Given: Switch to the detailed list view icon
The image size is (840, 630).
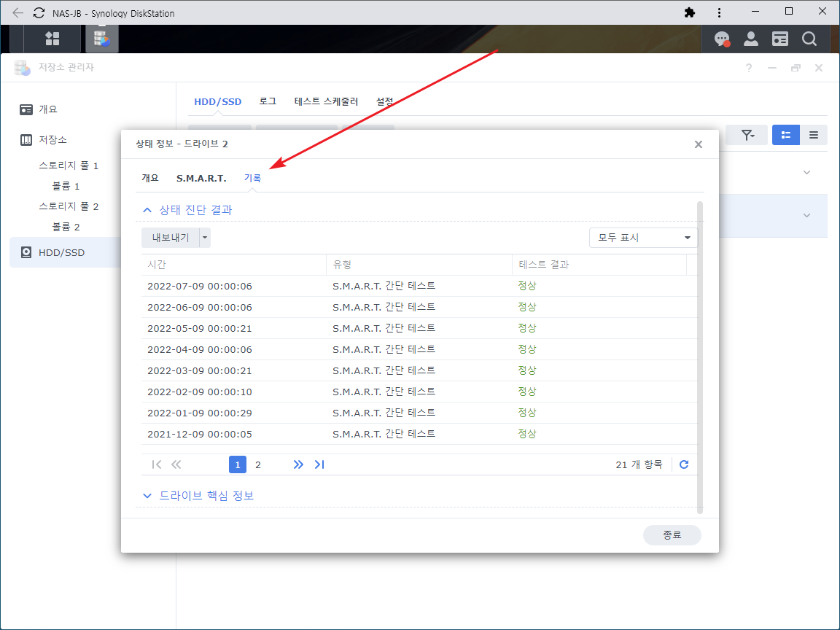Looking at the screenshot, I should pyautogui.click(x=786, y=135).
